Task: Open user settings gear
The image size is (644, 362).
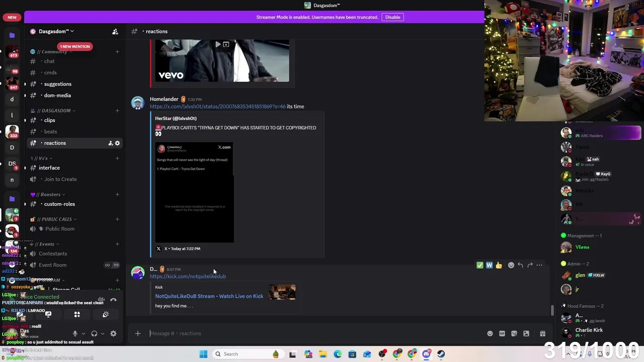Action: (x=113, y=333)
